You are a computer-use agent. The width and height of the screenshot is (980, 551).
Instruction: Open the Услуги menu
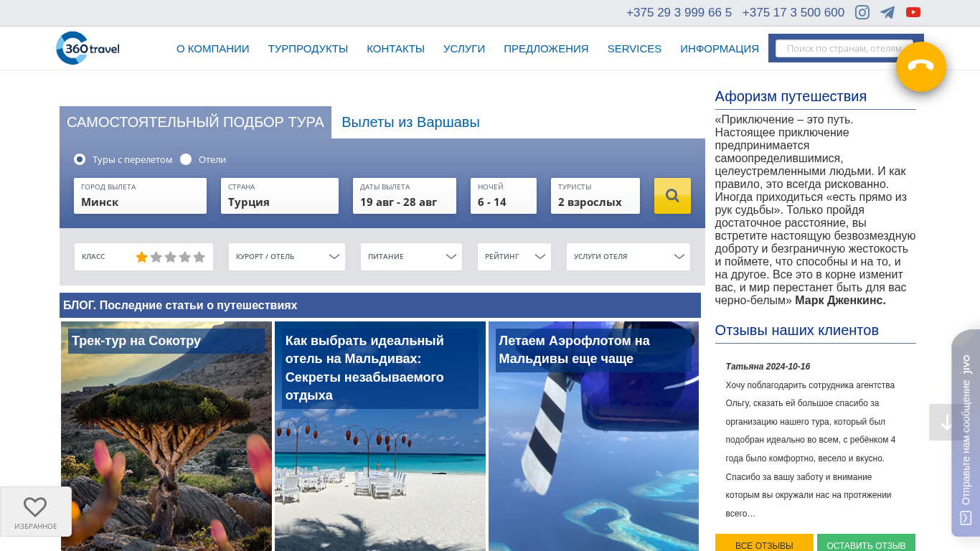click(464, 49)
